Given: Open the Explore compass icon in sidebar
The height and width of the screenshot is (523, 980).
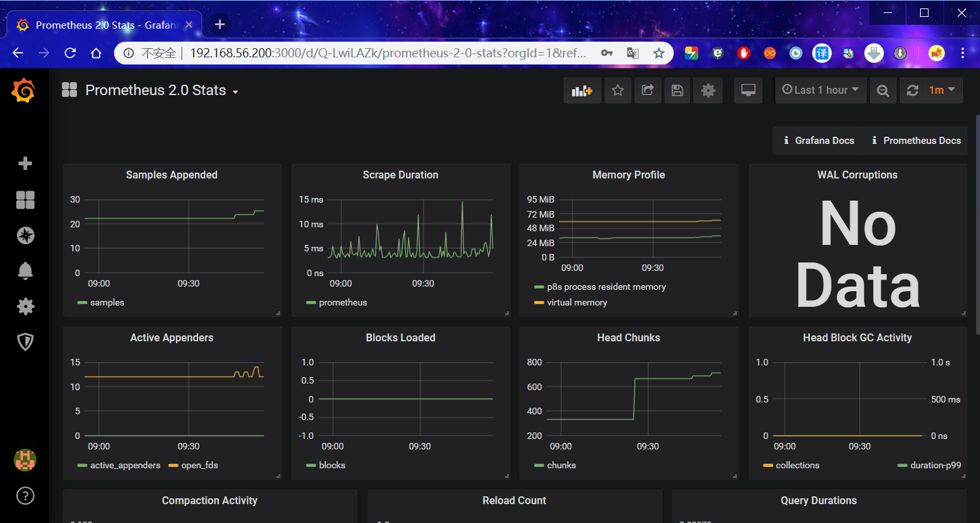Looking at the screenshot, I should pyautogui.click(x=25, y=235).
